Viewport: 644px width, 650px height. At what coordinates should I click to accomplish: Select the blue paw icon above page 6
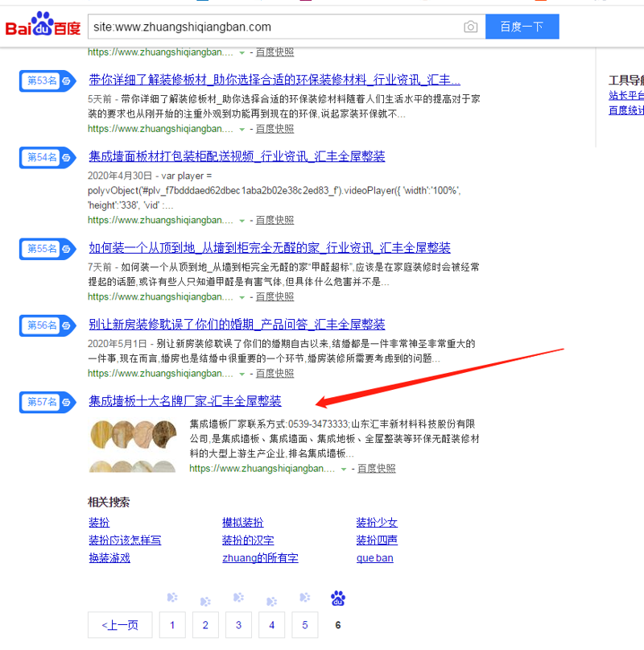[x=338, y=598]
